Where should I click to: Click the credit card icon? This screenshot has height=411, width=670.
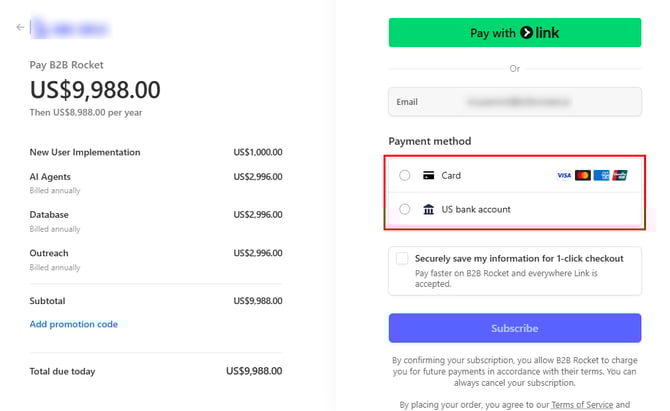429,175
